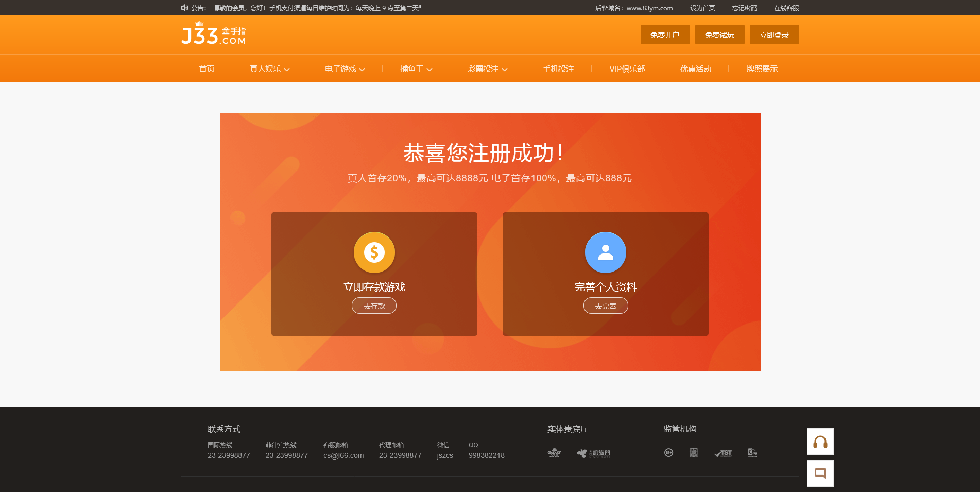Click the J33 site logo

(214, 35)
